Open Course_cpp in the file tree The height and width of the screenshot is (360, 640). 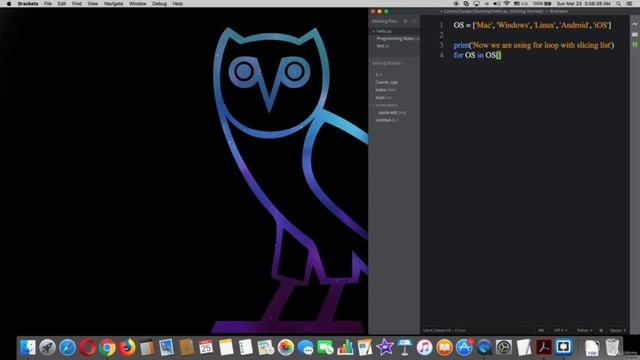pos(386,82)
